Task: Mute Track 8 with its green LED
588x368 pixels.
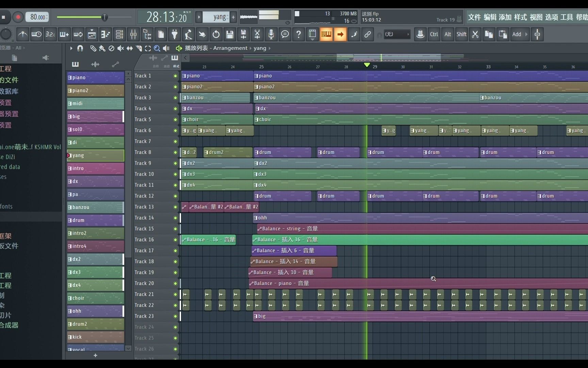Action: pos(176,152)
